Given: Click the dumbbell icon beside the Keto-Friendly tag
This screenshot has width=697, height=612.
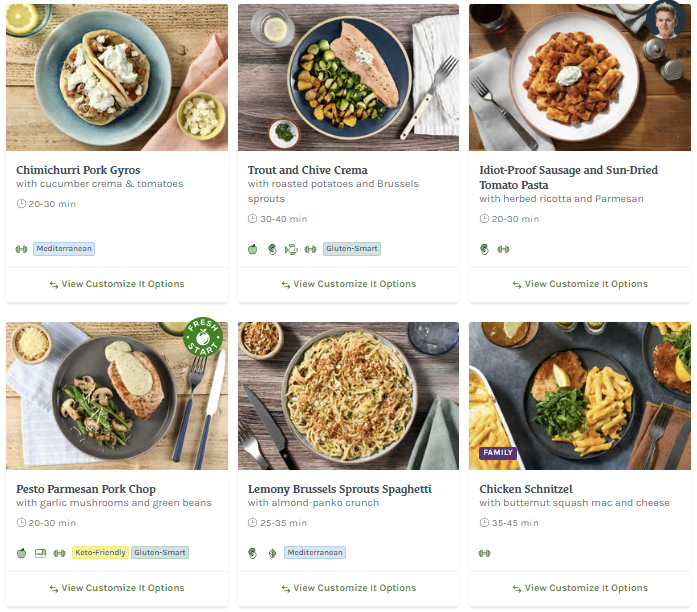Looking at the screenshot, I should pyautogui.click(x=59, y=553).
